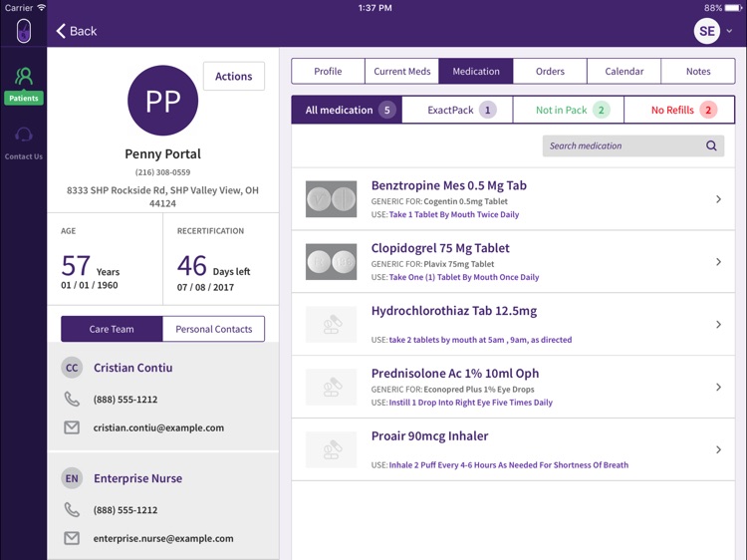Select the Care Team segment
The image size is (747, 560).
(x=112, y=329)
